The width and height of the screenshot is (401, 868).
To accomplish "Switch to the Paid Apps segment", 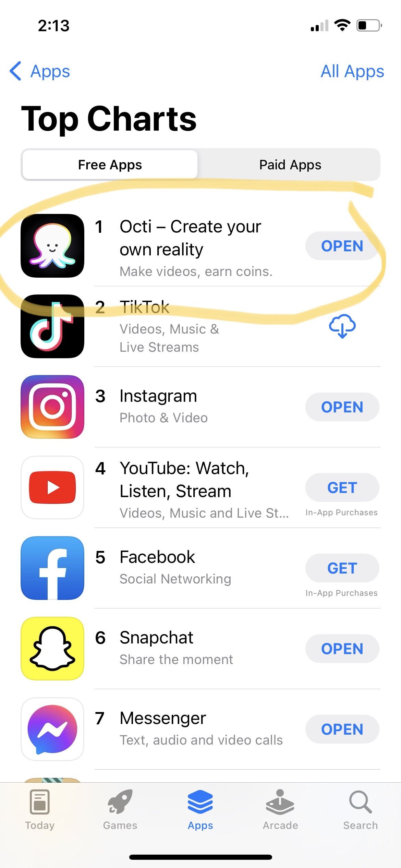I will (290, 165).
